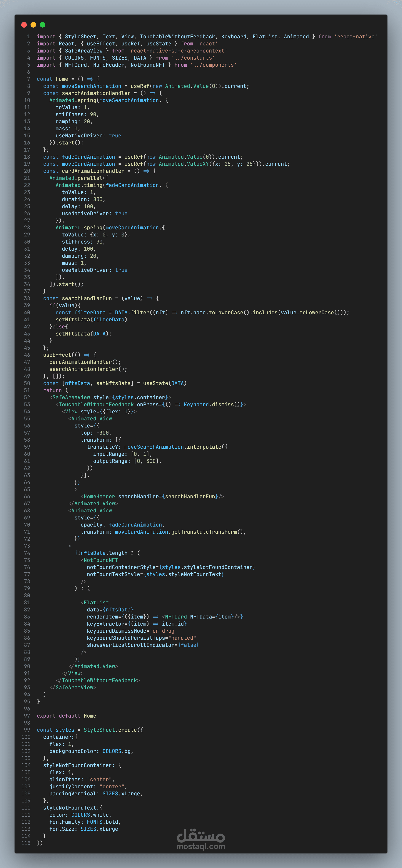The height and width of the screenshot is (868, 402).
Task: Click the red close window dot
Action: (x=24, y=25)
